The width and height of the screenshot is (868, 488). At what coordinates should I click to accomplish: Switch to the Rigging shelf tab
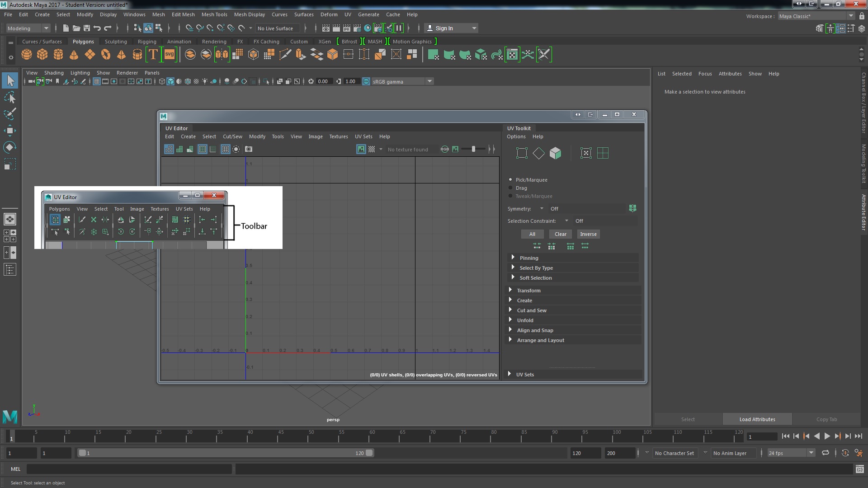147,41
